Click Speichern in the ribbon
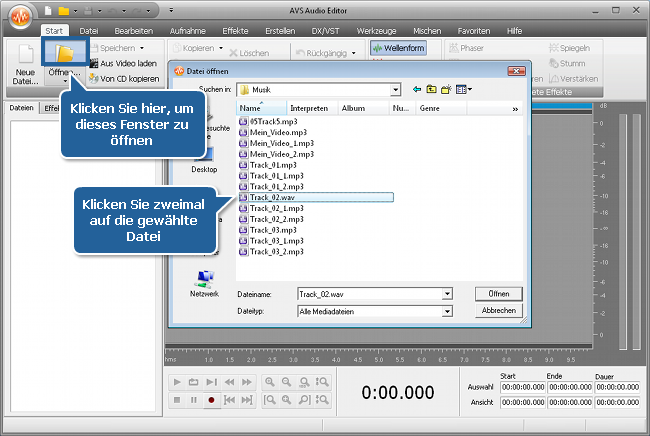The image size is (650, 436). pos(113,48)
